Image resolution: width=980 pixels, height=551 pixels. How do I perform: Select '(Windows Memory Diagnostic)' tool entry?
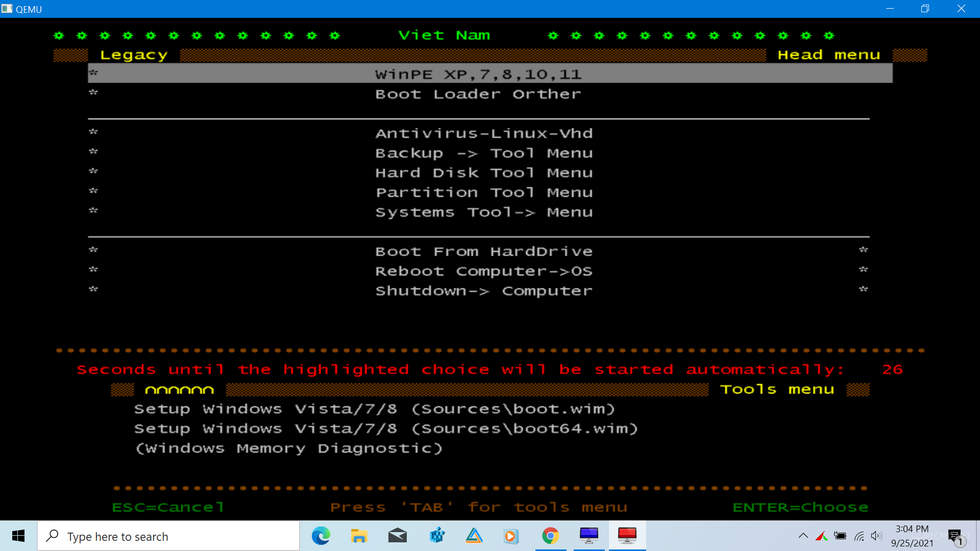[x=289, y=448]
